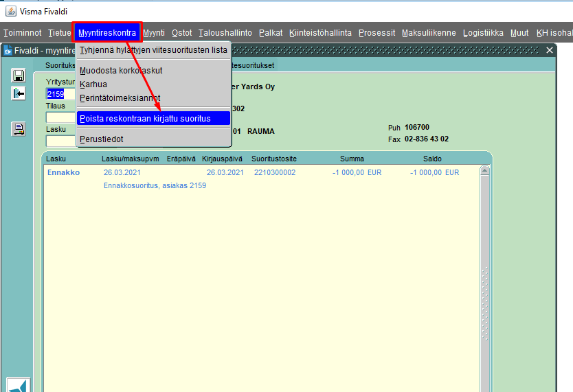
Task: Close the Fivaldi myyntireskontra subwindow
Action: 549,50
